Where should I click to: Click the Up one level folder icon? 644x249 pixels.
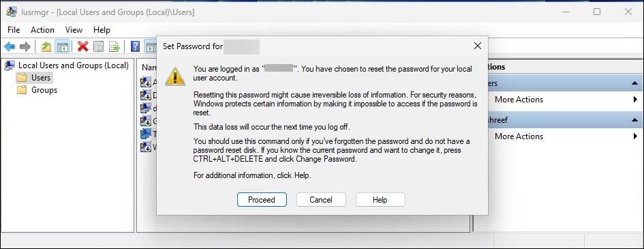46,47
